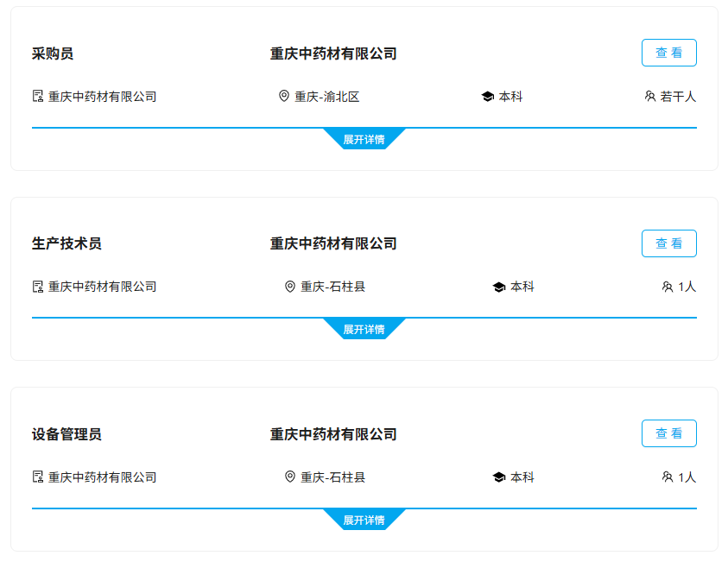Click location pin icon in 设备管理员 card
Image resolution: width=728 pixels, height=562 pixels.
(x=289, y=477)
